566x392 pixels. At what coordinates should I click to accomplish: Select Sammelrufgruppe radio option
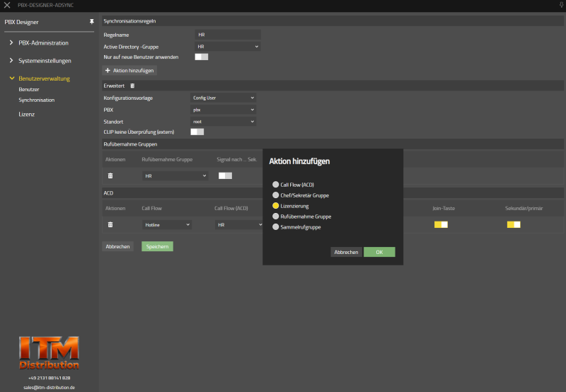click(x=275, y=227)
